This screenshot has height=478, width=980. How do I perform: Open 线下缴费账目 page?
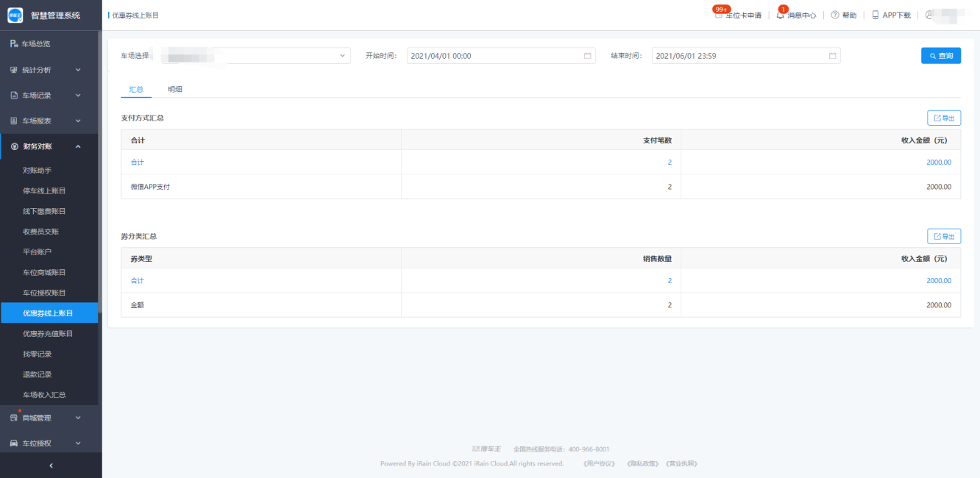44,211
